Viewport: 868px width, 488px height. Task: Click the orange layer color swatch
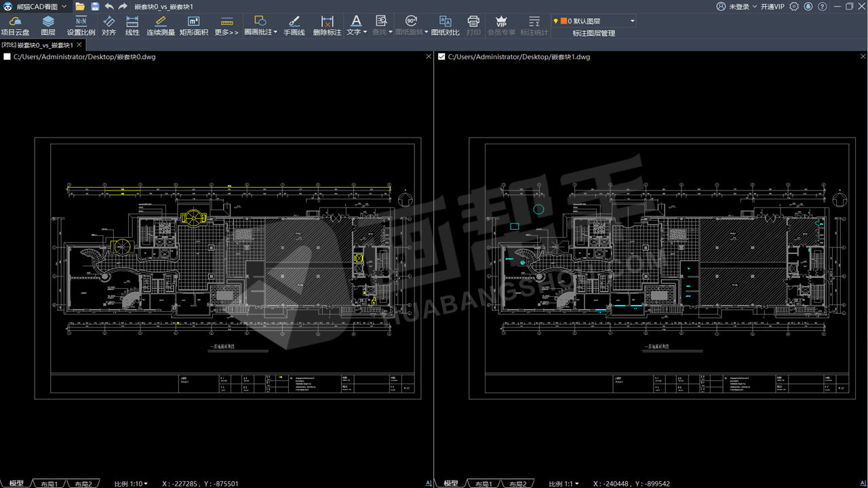click(x=564, y=21)
